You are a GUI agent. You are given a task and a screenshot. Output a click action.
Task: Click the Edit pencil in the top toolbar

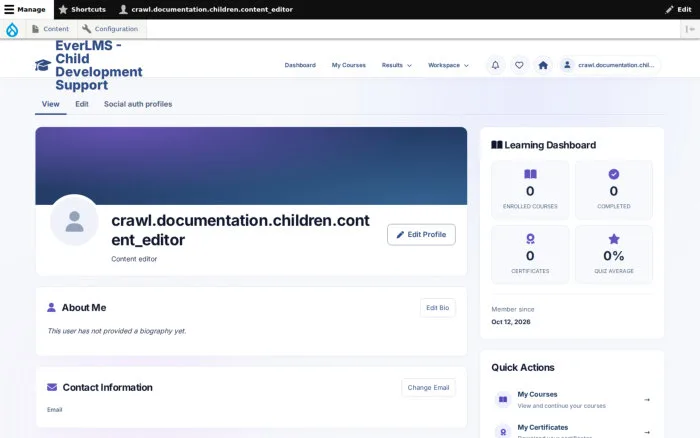click(678, 9)
